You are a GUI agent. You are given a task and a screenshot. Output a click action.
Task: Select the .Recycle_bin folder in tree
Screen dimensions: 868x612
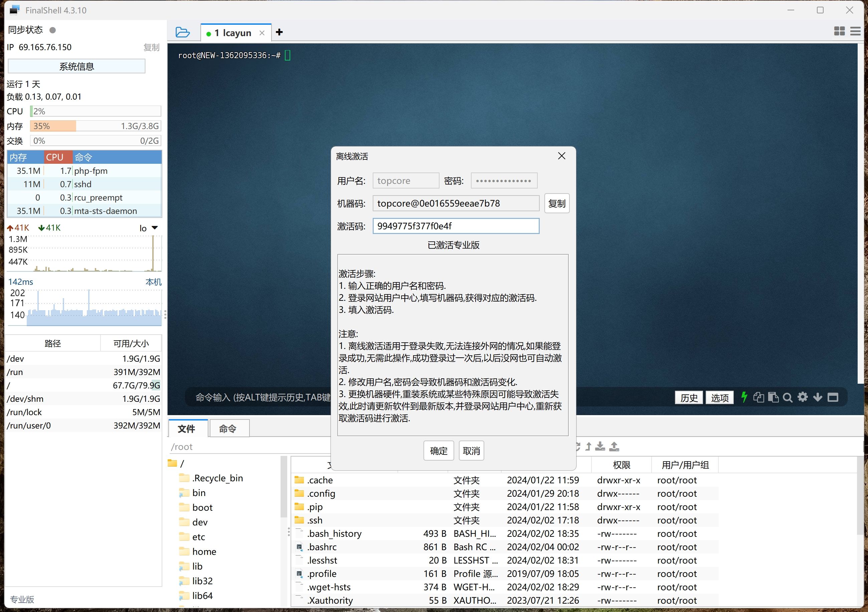[211, 478]
